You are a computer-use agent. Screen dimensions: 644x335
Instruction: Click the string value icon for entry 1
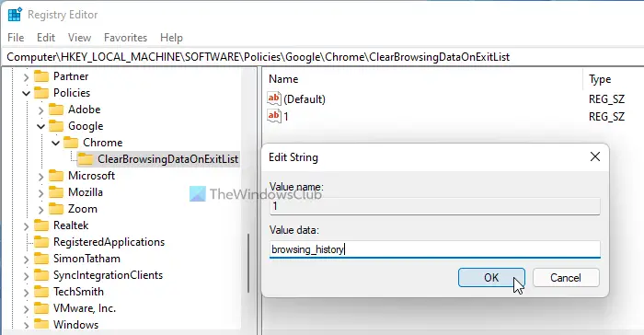pos(274,116)
